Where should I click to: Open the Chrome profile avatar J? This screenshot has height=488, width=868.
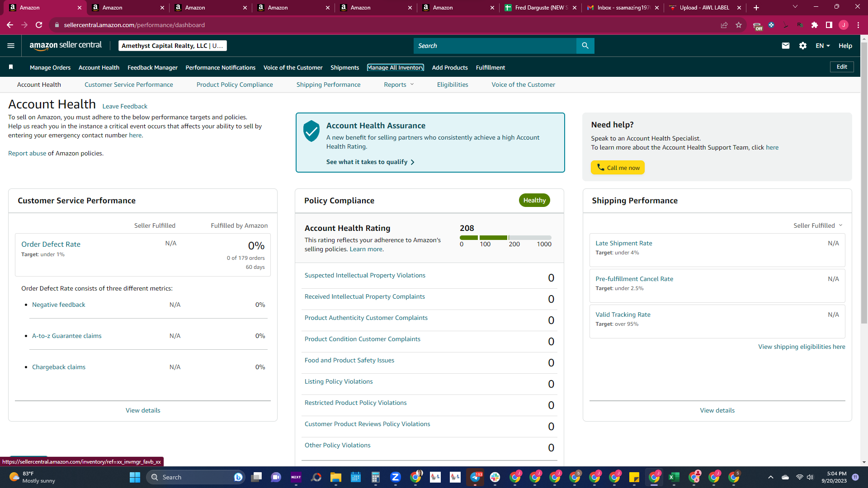844,25
